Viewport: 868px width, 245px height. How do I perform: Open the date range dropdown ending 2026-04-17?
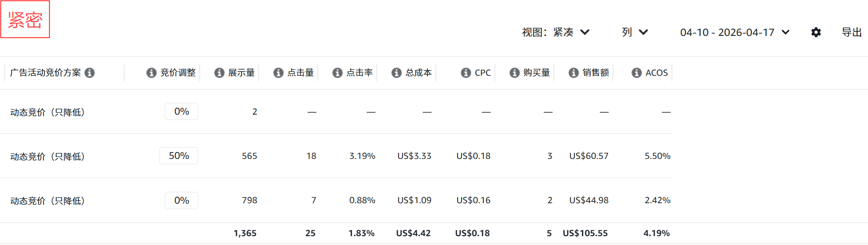(x=735, y=32)
